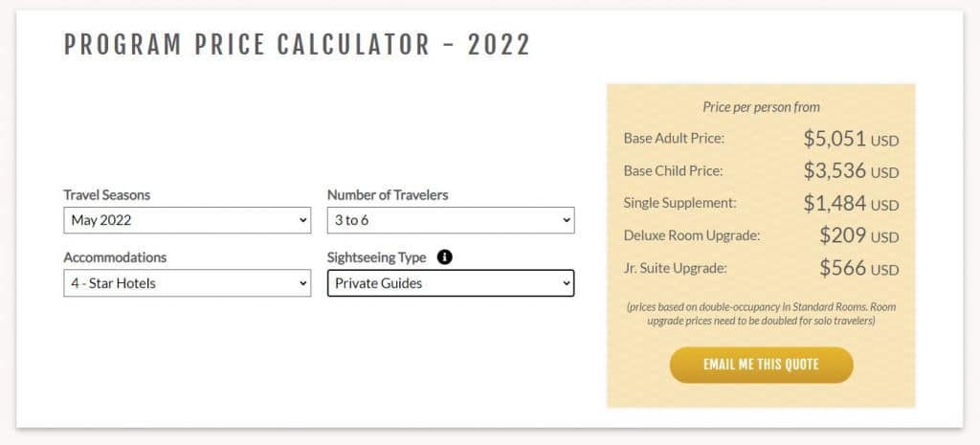Click the Program Price Calculator heading
This screenshot has height=445, width=980.
click(297, 45)
